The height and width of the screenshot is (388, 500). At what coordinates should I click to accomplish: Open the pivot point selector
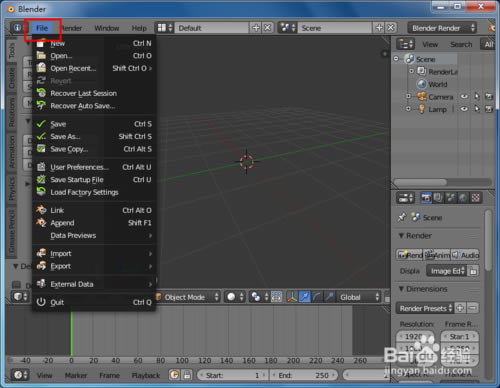point(259,297)
